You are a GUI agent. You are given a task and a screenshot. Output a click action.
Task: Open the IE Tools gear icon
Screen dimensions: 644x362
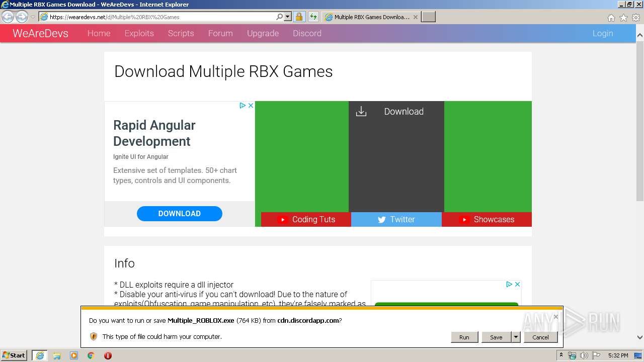point(636,18)
